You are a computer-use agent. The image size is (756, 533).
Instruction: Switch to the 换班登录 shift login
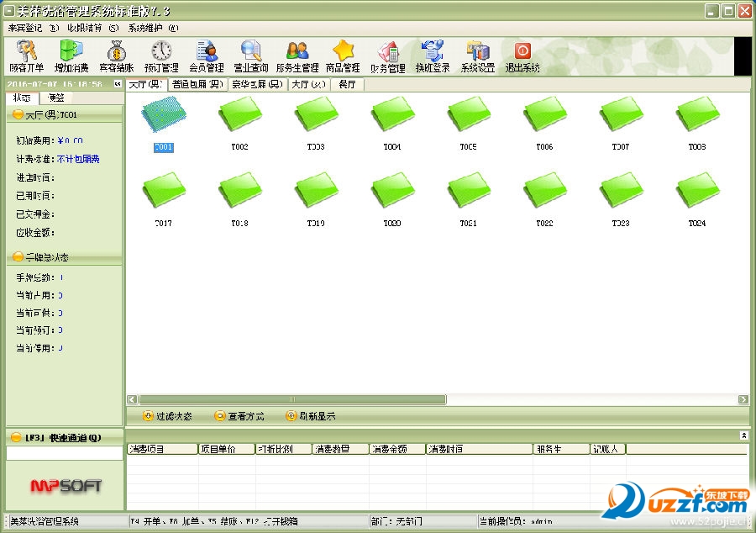point(433,55)
